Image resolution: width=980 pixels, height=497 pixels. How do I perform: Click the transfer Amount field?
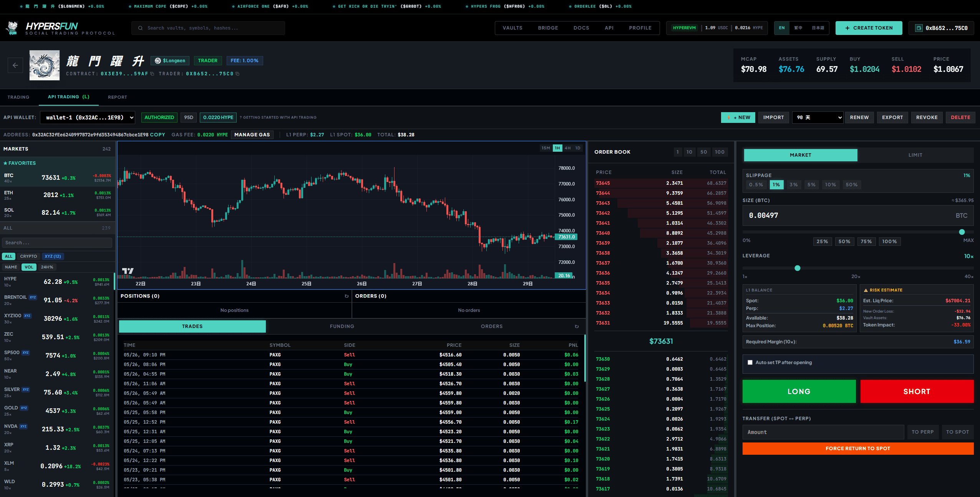click(x=823, y=432)
